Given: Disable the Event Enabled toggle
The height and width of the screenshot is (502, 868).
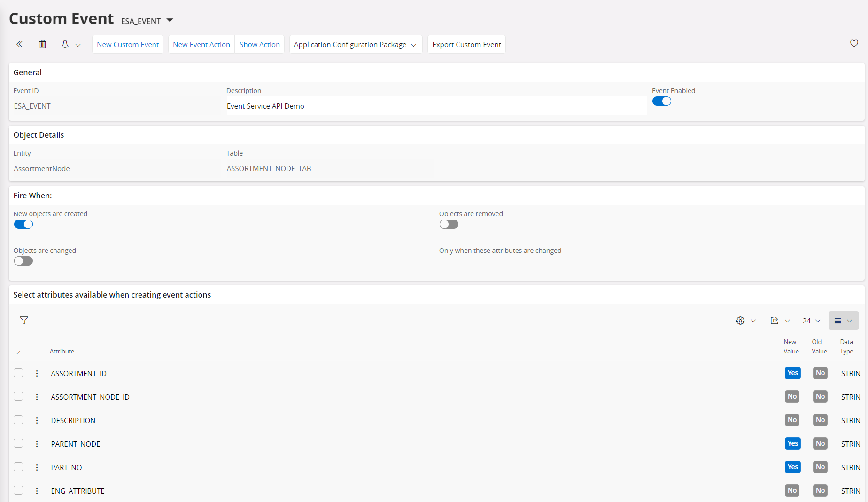Looking at the screenshot, I should [661, 102].
